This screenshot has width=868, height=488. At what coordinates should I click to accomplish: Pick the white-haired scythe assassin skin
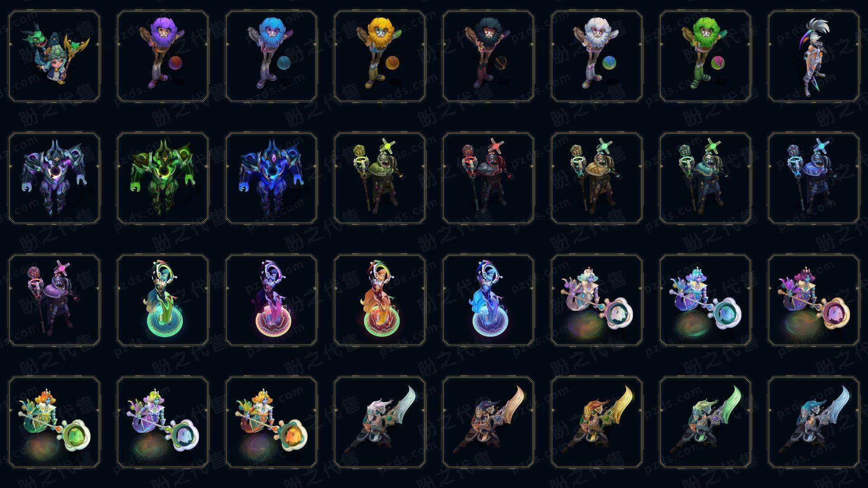coord(814,56)
